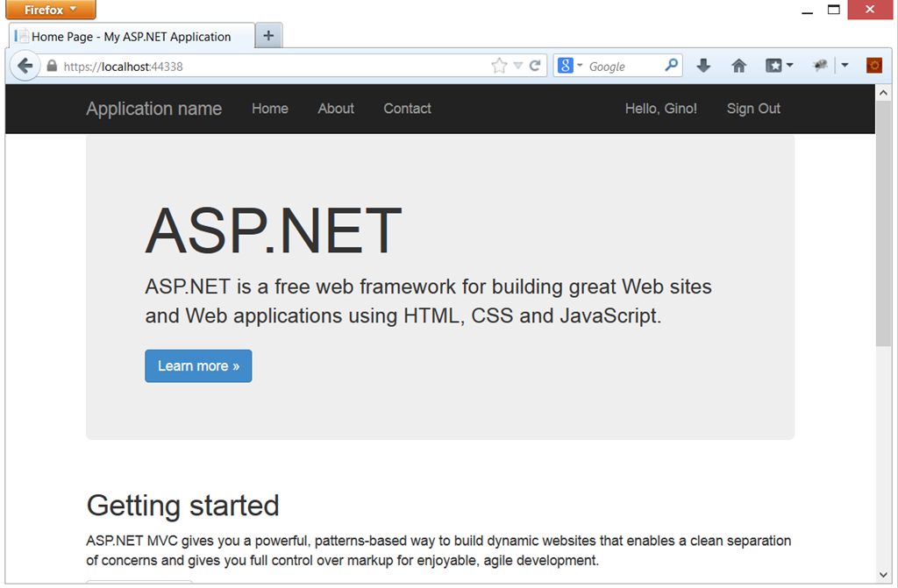
Task: Expand the add-on dropdown arrow beside the puzzle icon
Action: (845, 66)
